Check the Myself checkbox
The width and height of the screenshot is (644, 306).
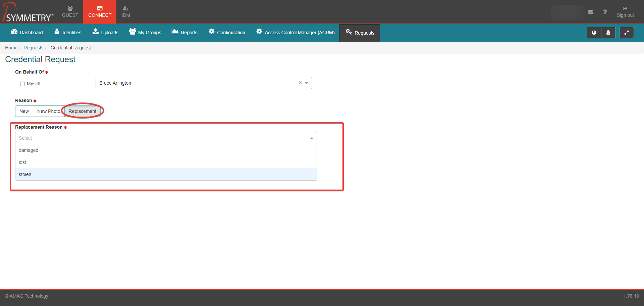click(22, 84)
